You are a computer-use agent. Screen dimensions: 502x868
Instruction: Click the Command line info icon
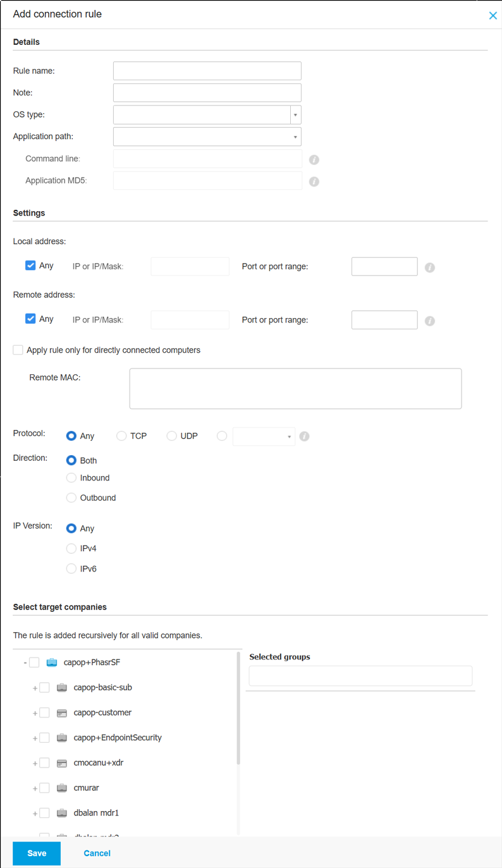(314, 160)
